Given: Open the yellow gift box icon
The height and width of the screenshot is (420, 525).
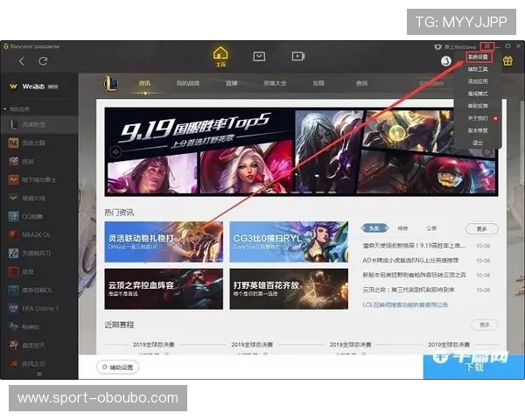Looking at the screenshot, I should 507,61.
